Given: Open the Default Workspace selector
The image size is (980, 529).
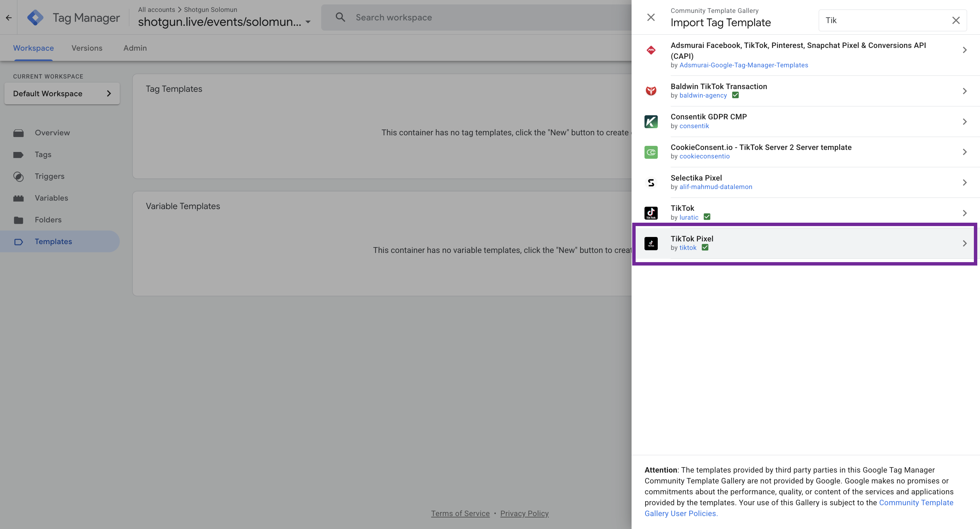Looking at the screenshot, I should (62, 93).
